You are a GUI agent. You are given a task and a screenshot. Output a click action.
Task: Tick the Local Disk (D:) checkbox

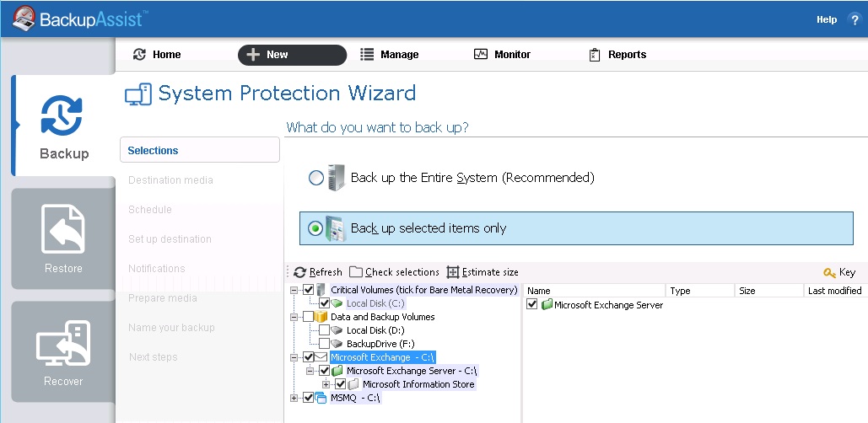325,330
